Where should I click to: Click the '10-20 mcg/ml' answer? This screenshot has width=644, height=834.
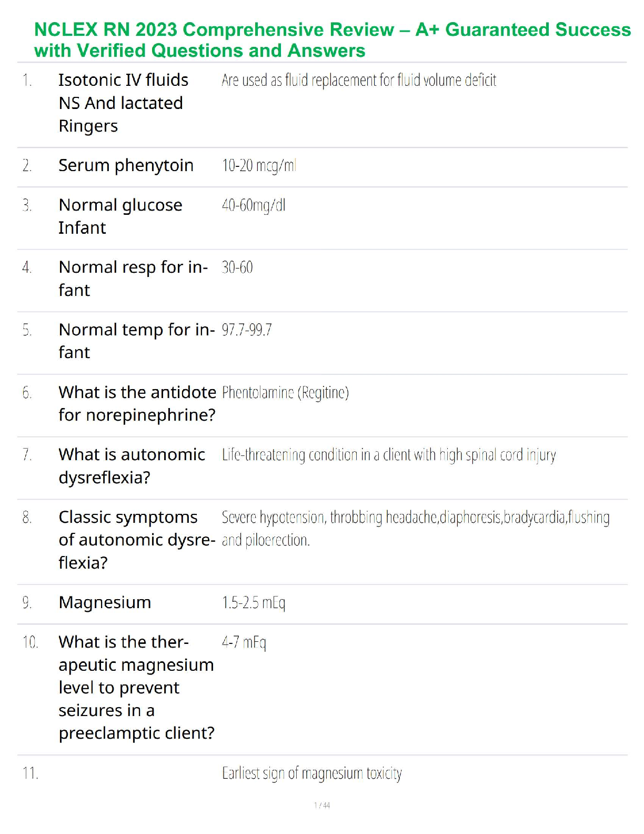coord(259,166)
